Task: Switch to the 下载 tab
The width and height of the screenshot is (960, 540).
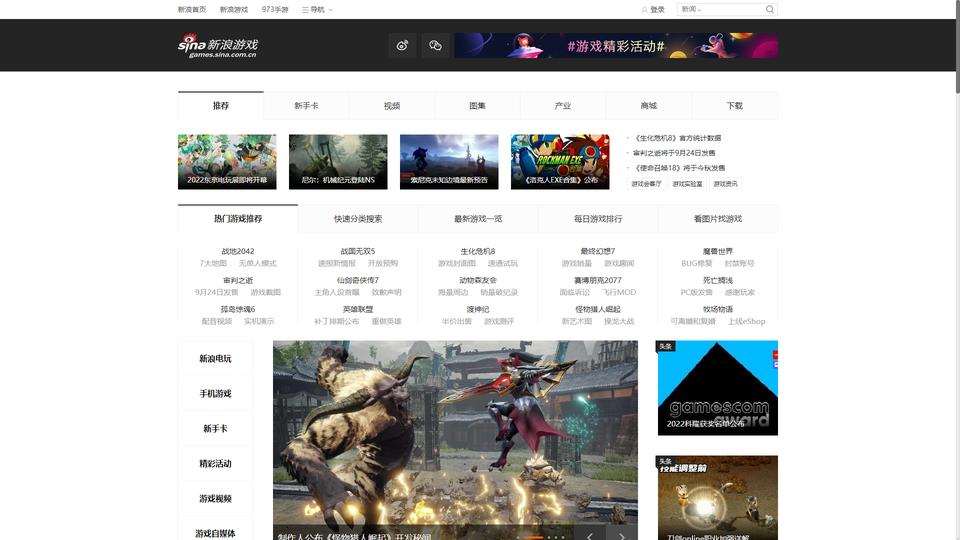Action: [x=735, y=105]
